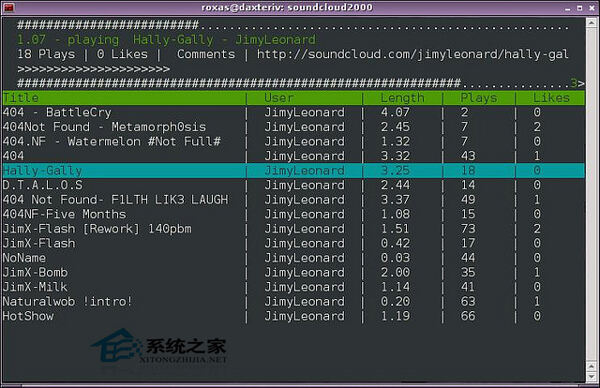Click the Title column header
The height and width of the screenshot is (388, 600).
tap(21, 98)
